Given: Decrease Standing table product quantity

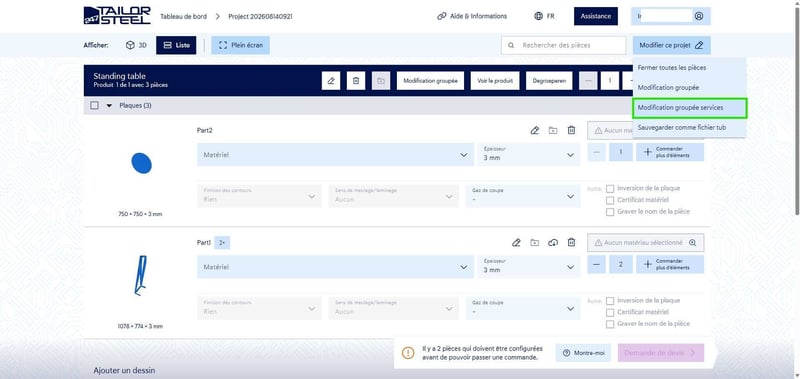Looking at the screenshot, I should 588,81.
